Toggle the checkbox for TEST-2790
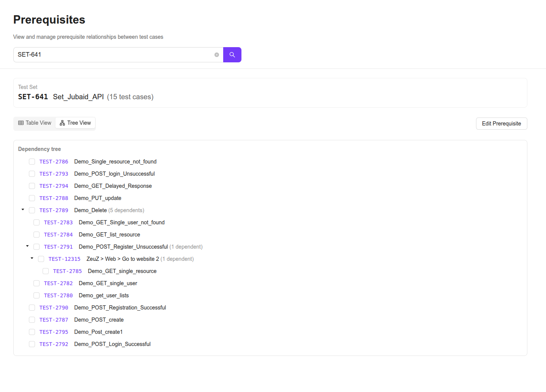Viewport: 546px width, 392px height. (32, 308)
